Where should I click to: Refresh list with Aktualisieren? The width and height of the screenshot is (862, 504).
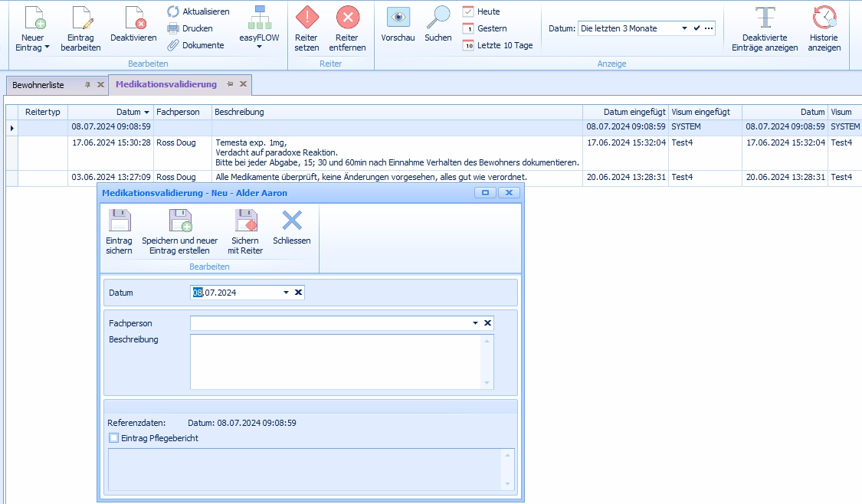(x=198, y=11)
